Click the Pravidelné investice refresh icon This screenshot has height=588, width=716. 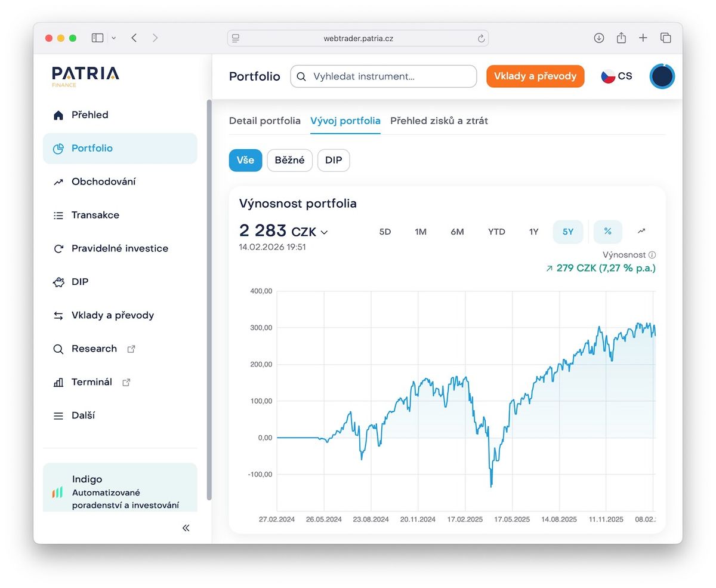coord(58,249)
